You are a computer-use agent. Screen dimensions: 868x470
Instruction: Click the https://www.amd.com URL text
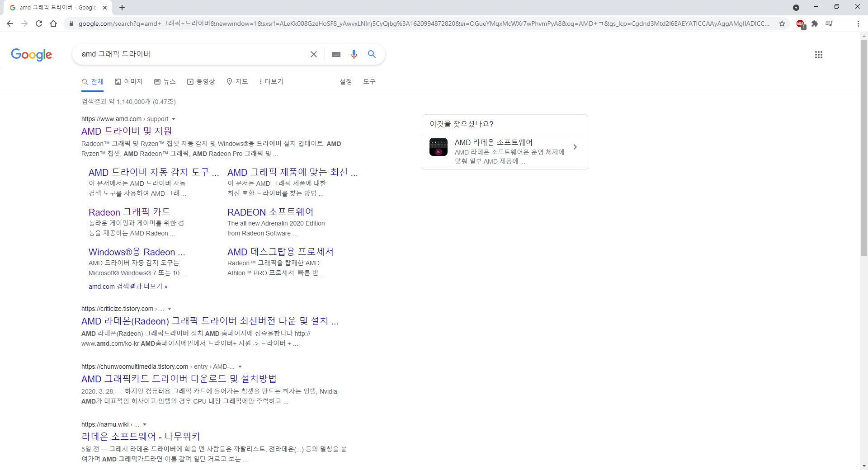111,119
